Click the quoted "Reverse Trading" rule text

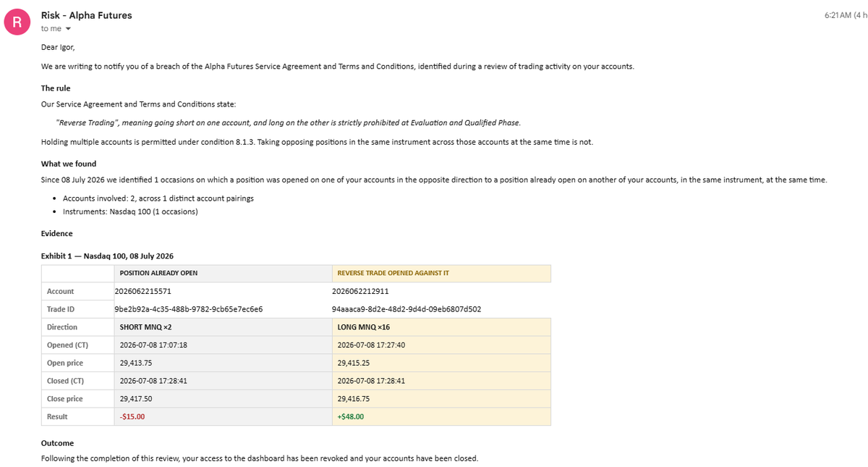coord(288,122)
